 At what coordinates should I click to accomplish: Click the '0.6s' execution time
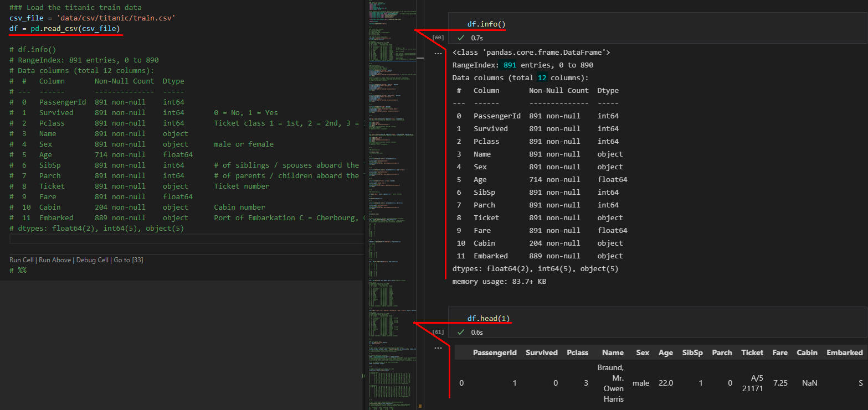[x=477, y=333]
